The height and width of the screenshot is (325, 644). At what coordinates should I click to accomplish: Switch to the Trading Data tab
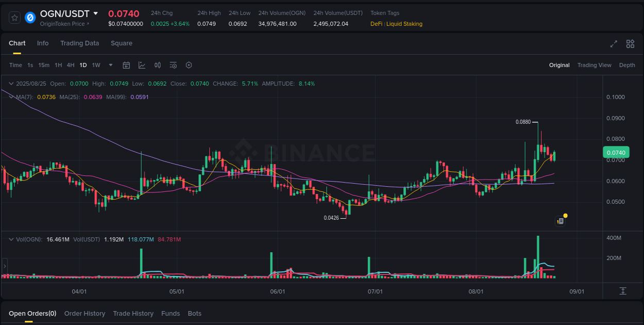click(x=79, y=43)
